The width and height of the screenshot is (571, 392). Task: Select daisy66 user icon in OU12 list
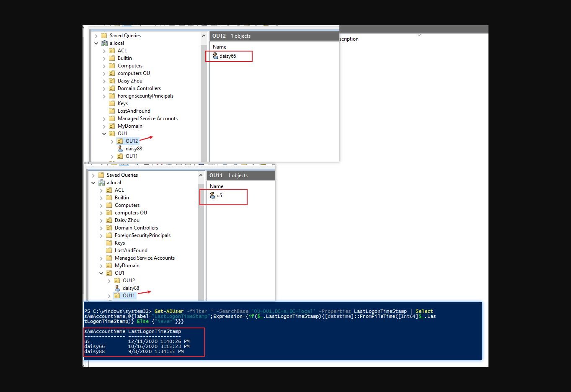(x=215, y=56)
